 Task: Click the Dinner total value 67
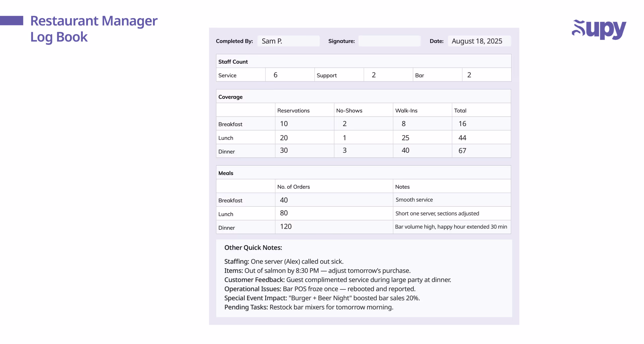coord(462,150)
